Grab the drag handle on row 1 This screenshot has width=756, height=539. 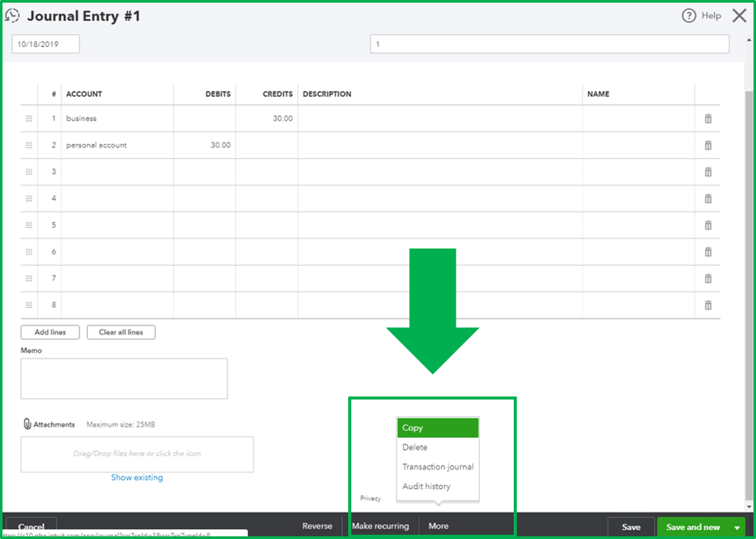(x=29, y=119)
